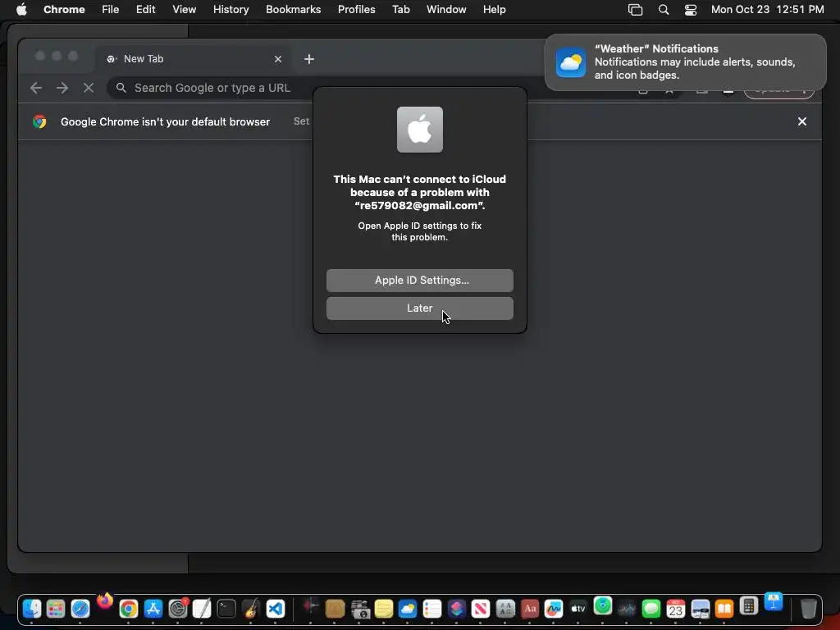Open Calculator from the Dock

[x=749, y=606]
